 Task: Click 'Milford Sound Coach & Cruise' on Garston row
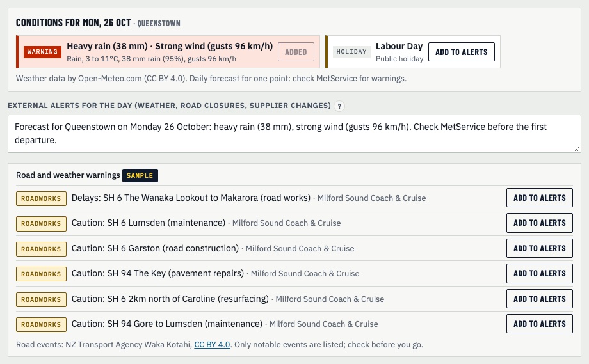pyautogui.click(x=300, y=249)
